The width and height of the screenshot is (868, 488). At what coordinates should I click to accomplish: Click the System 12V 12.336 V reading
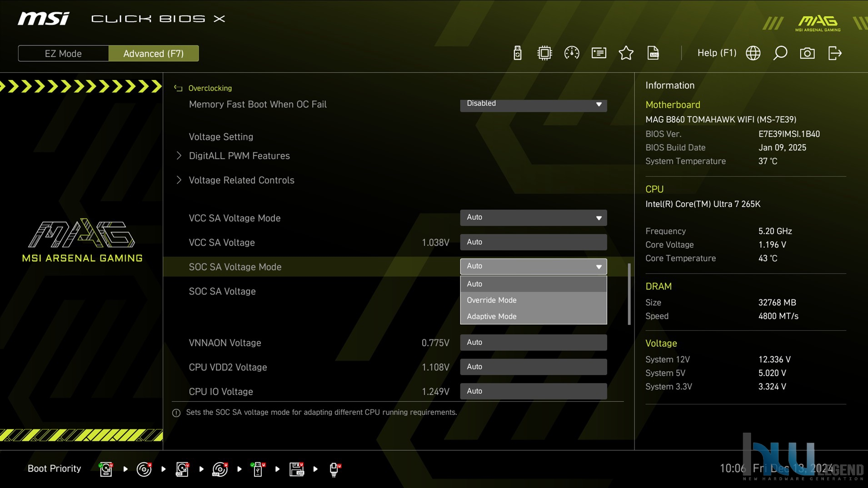pos(774,359)
